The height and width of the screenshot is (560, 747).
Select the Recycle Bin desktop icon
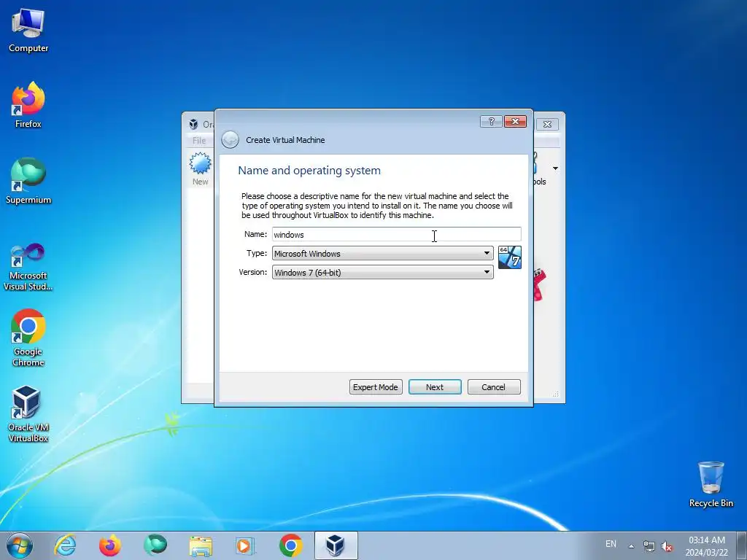tap(711, 484)
